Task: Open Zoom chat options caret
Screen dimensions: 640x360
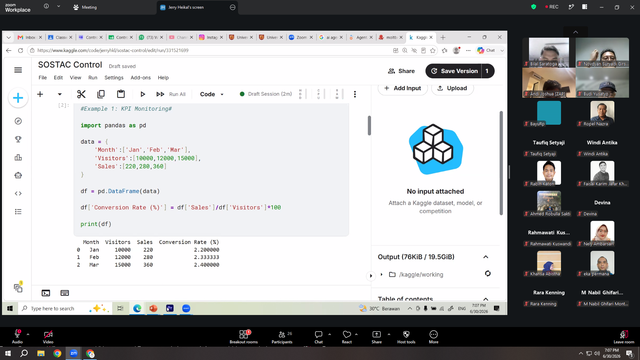Action: 329,334
